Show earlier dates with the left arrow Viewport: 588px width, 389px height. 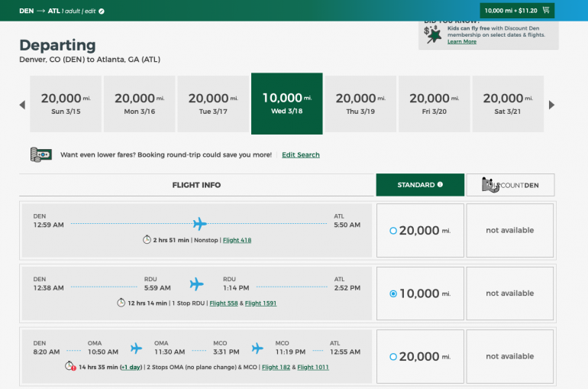22,105
